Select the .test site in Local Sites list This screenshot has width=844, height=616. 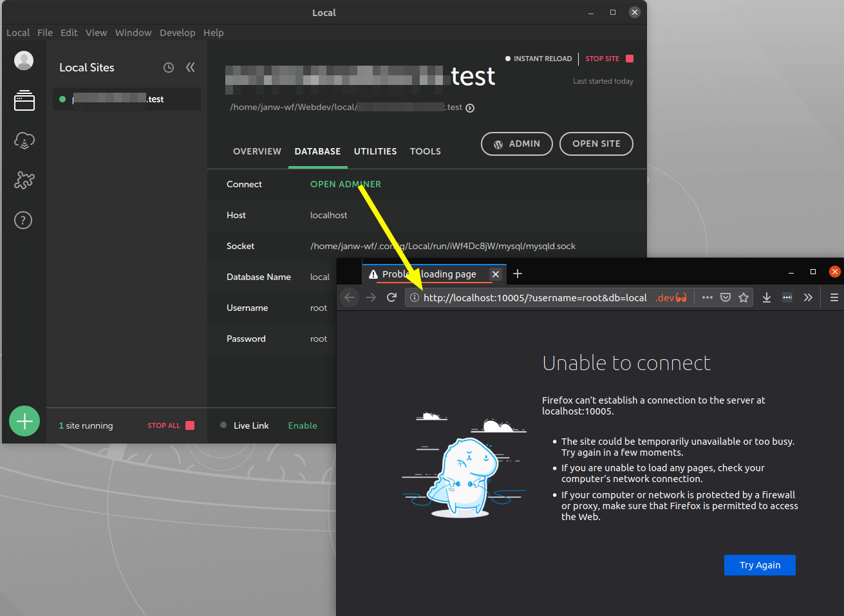click(127, 99)
